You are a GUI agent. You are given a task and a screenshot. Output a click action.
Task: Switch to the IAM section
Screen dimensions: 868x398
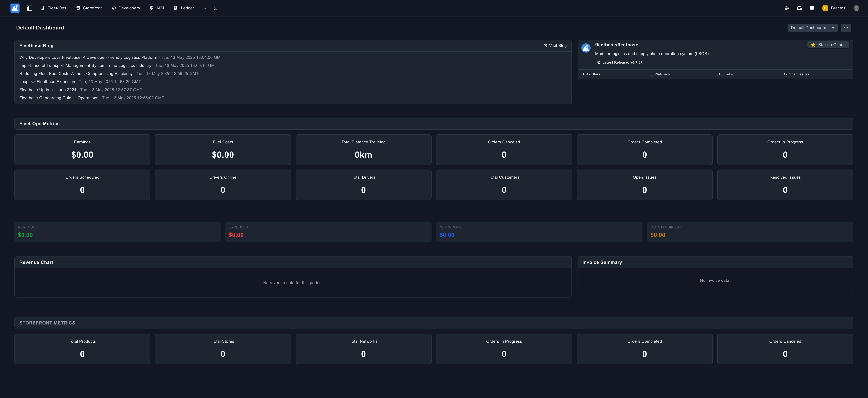point(157,8)
